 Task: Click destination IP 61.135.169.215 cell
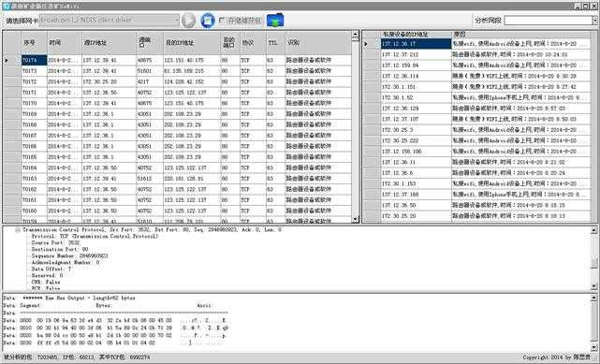pyautogui.click(x=192, y=71)
